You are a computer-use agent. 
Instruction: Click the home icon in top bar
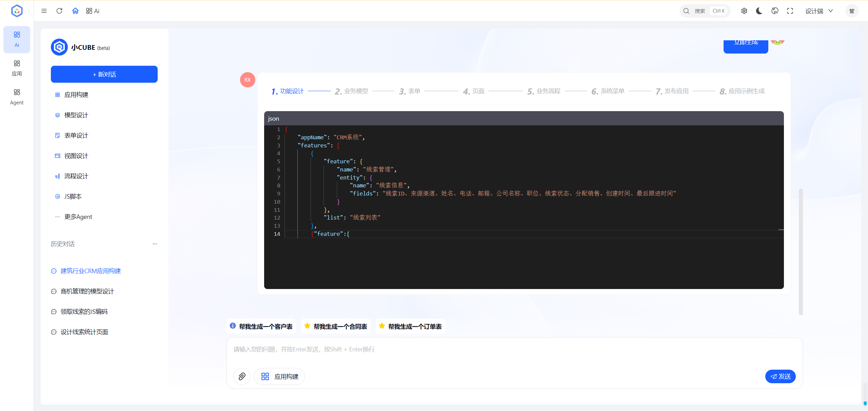[x=75, y=11]
